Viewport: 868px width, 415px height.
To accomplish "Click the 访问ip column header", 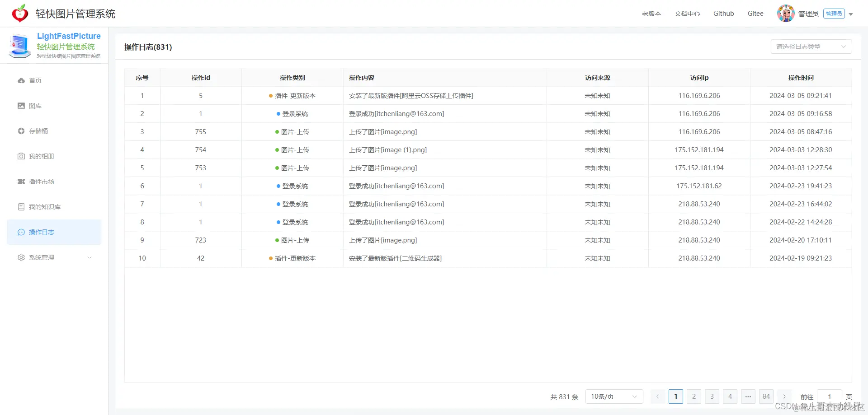I will (x=699, y=78).
